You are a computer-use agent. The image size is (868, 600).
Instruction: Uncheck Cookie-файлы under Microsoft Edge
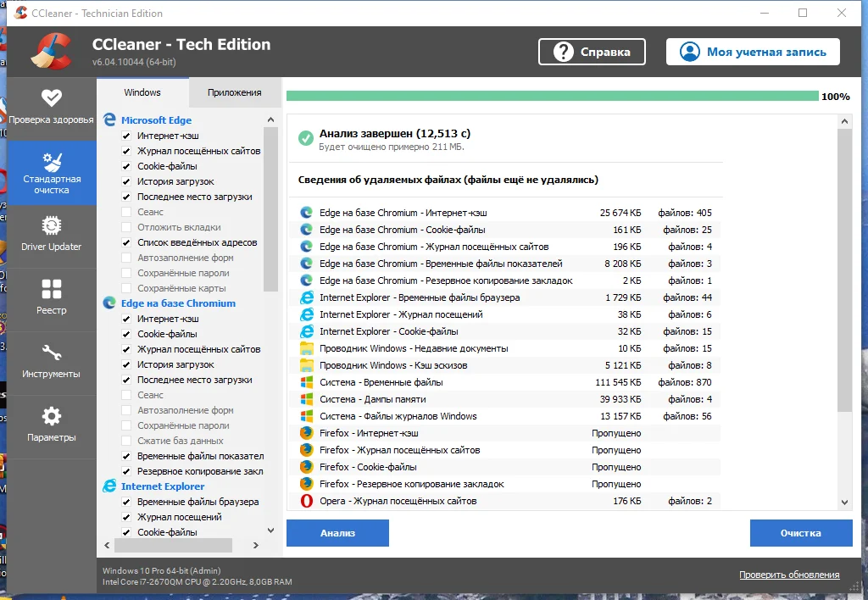click(x=126, y=166)
